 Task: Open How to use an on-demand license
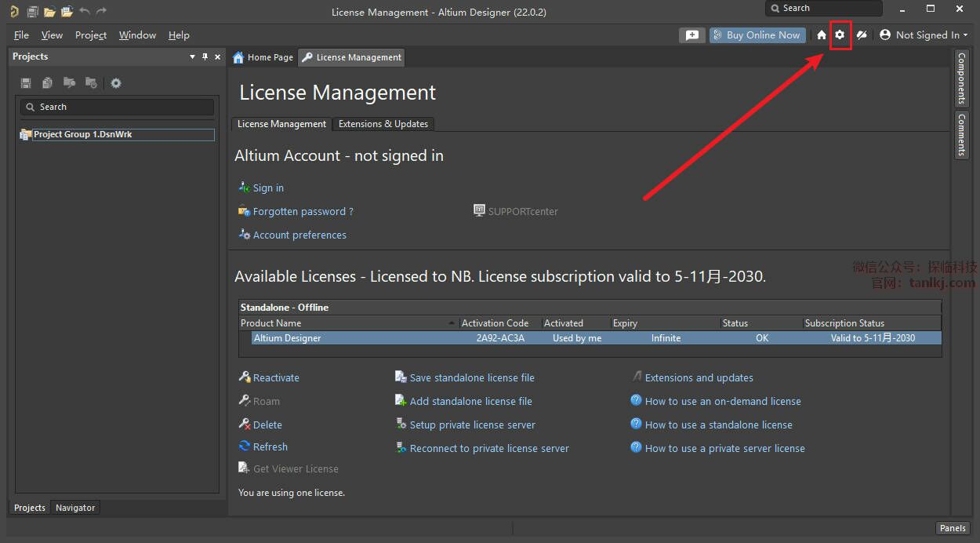[723, 401]
